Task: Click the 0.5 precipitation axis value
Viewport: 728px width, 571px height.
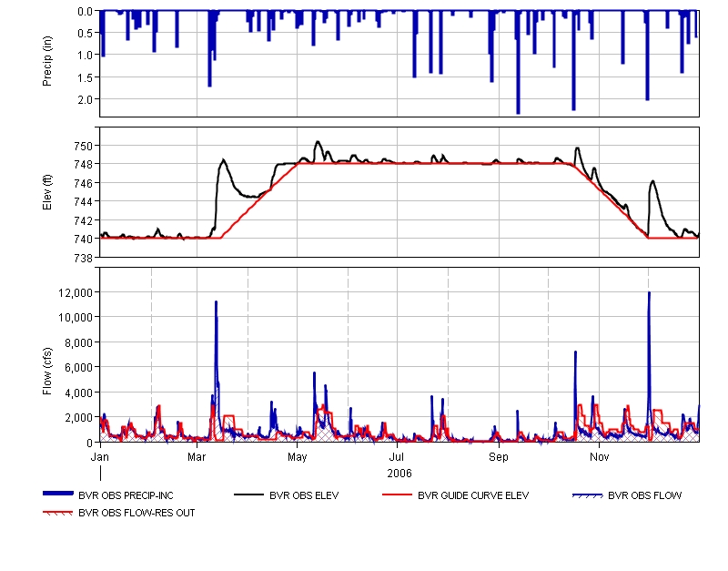Action: [86, 33]
